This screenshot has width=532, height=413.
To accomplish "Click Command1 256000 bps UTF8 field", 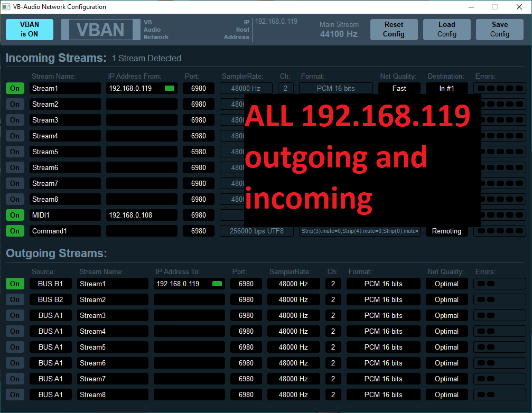I will pos(257,231).
